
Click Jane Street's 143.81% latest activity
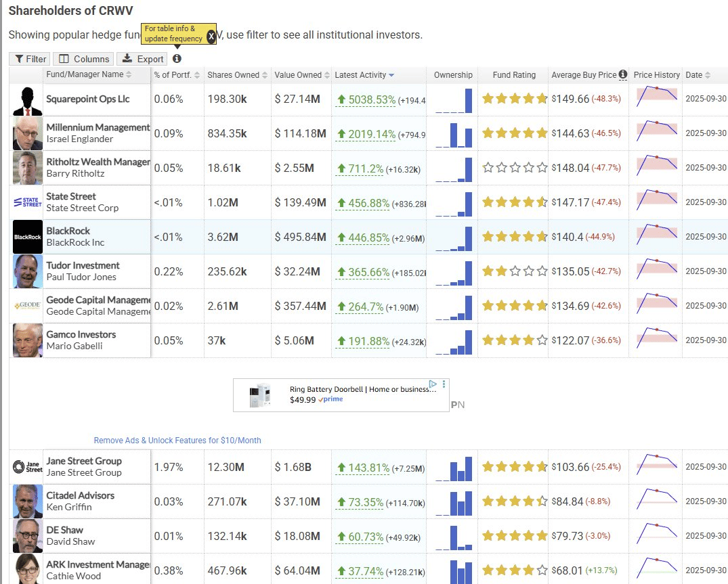(x=363, y=468)
